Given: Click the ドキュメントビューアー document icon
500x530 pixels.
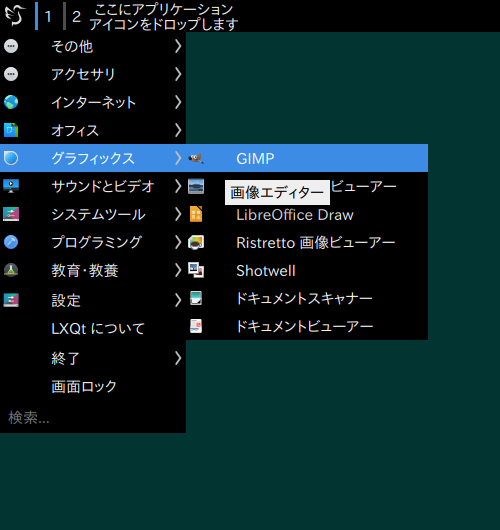Looking at the screenshot, I should point(196,327).
